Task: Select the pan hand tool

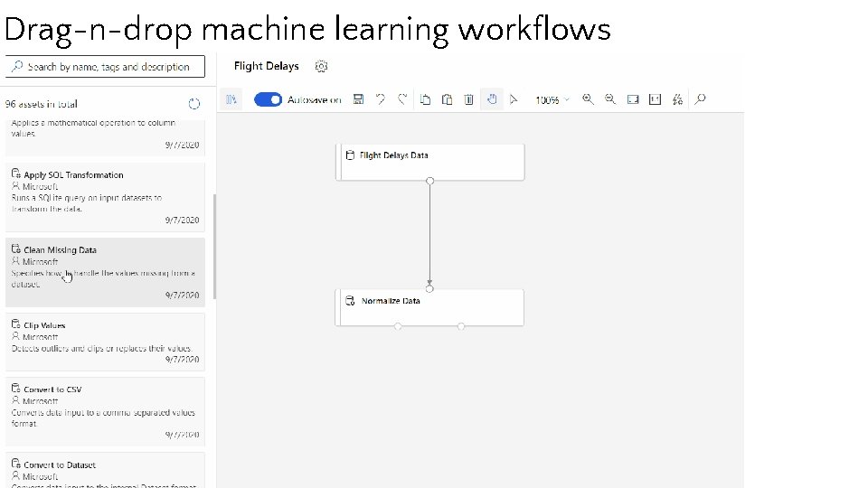Action: click(492, 99)
